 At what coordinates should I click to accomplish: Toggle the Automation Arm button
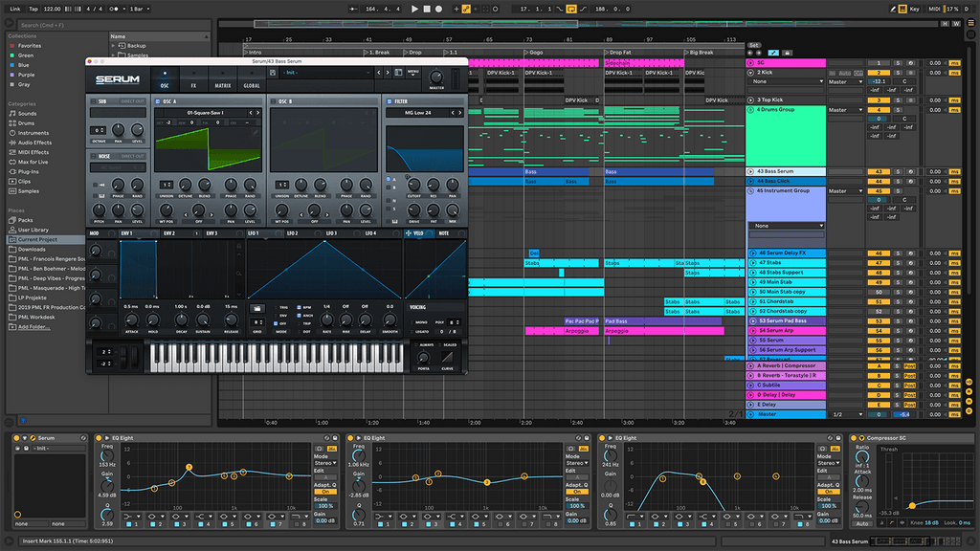coord(466,9)
